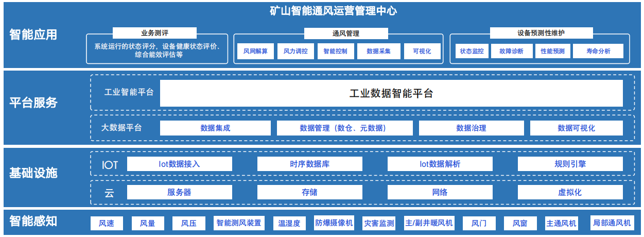Select the 风速 sensor box

(x=107, y=223)
